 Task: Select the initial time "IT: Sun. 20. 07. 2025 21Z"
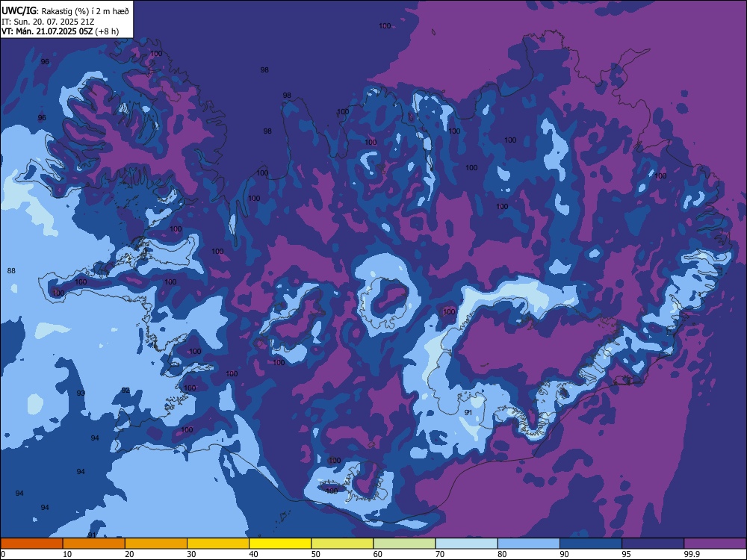click(x=48, y=22)
